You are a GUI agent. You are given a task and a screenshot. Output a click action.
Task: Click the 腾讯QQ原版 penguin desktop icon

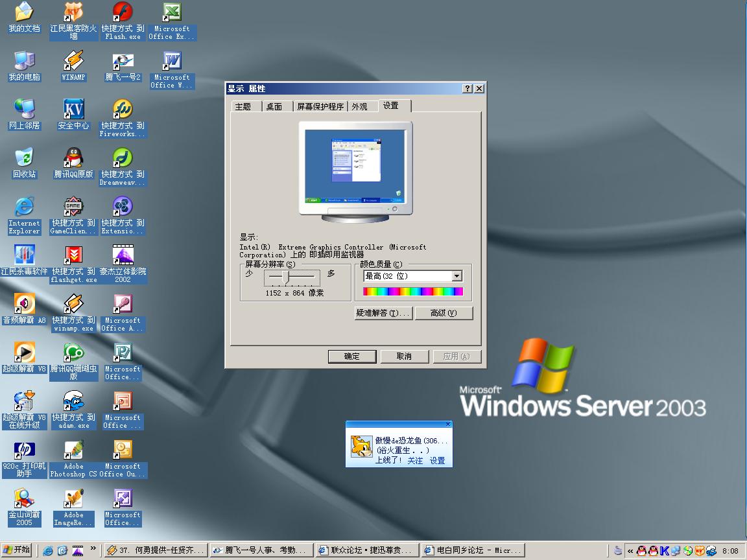point(73,158)
